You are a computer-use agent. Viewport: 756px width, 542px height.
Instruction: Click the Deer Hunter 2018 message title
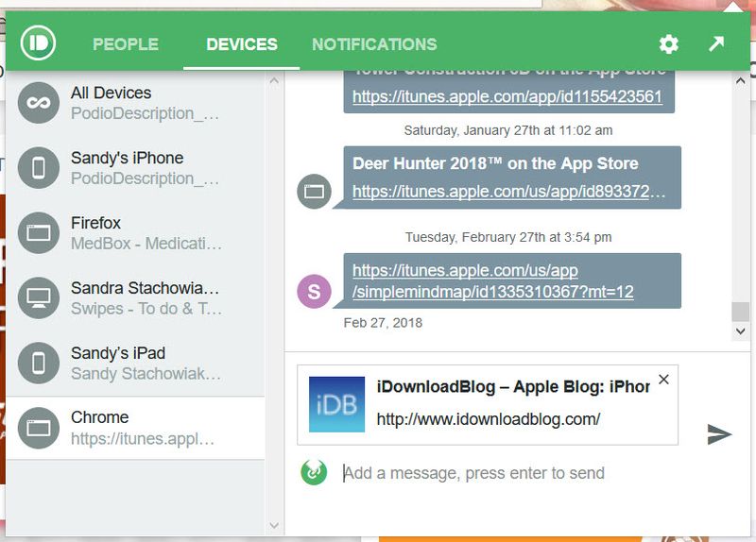click(495, 163)
